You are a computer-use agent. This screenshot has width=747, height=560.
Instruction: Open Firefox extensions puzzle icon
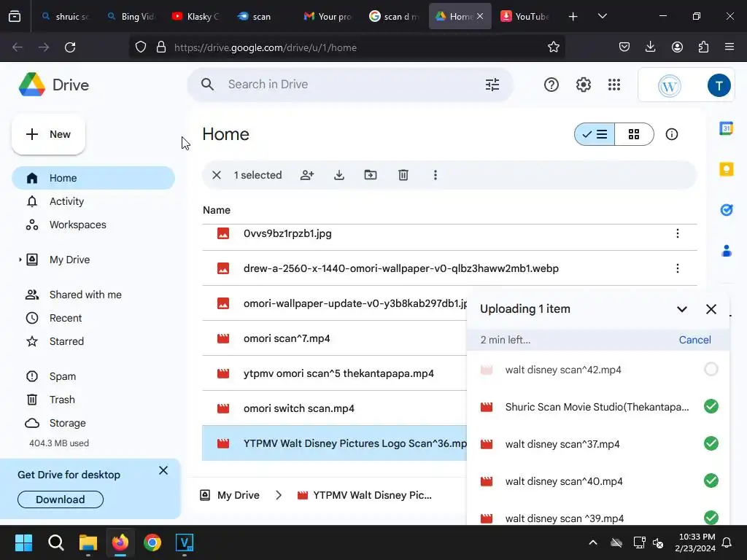pyautogui.click(x=704, y=47)
